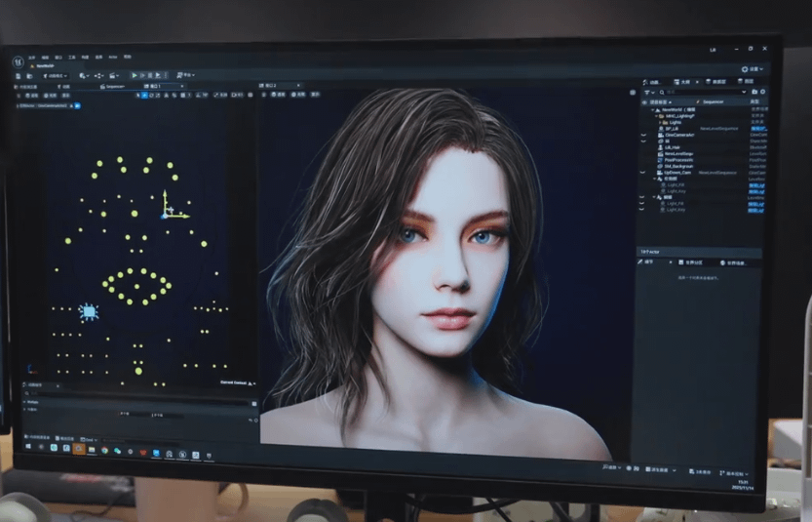Toggle the camera speed control in viewport 1
The width and height of the screenshot is (812, 522).
tap(236, 95)
